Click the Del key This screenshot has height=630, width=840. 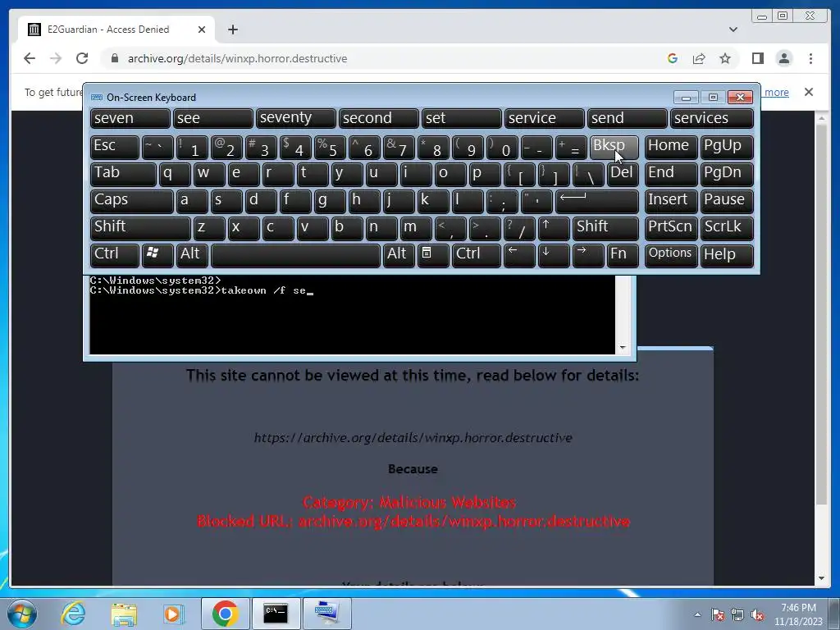623,174
